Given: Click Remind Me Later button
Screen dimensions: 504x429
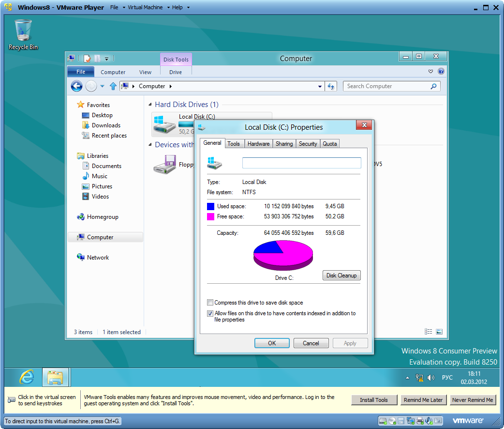Looking at the screenshot, I should [423, 400].
